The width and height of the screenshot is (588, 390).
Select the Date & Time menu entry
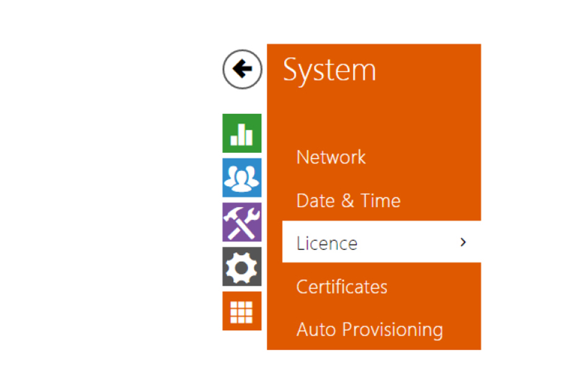[x=348, y=201]
